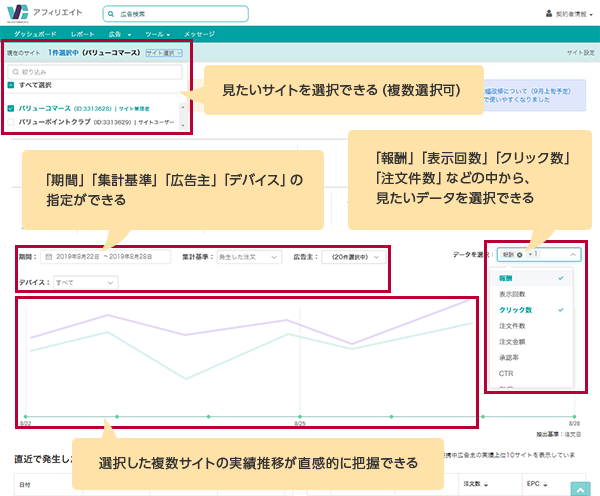Open the 契約者情報 account menu
Image resolution: width=600 pixels, height=496 pixels.
click(x=568, y=15)
